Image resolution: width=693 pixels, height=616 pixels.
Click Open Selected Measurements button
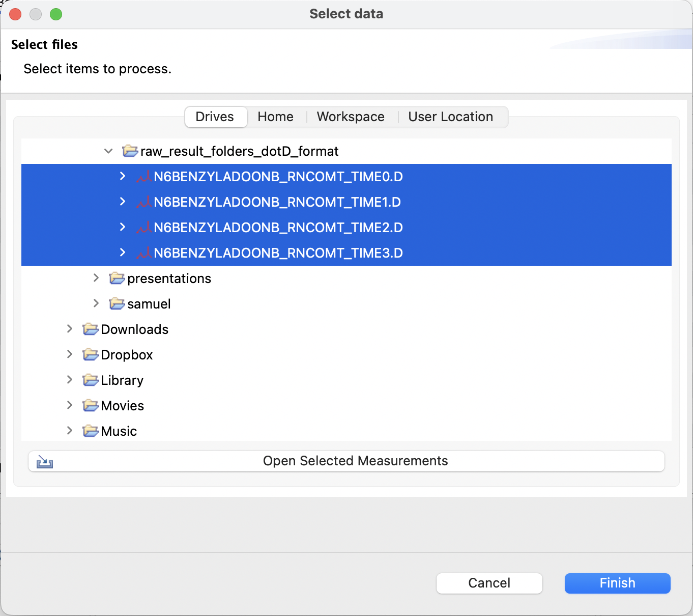click(346, 461)
